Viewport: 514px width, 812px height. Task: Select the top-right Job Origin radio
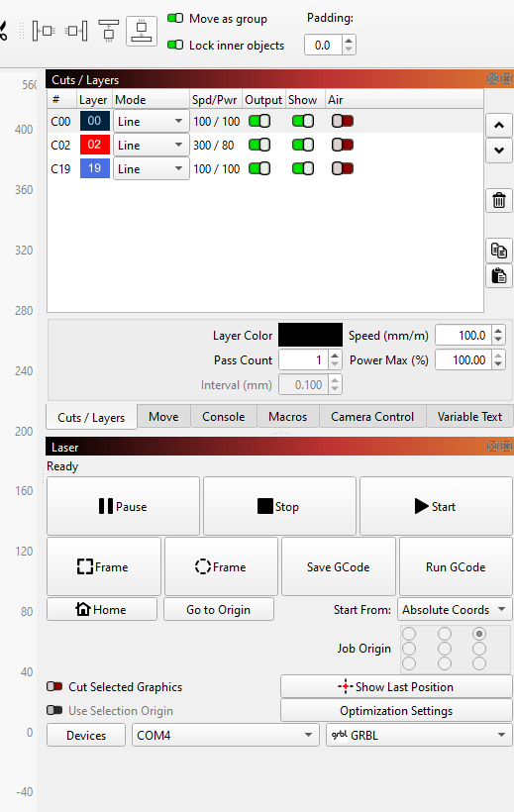(x=479, y=634)
